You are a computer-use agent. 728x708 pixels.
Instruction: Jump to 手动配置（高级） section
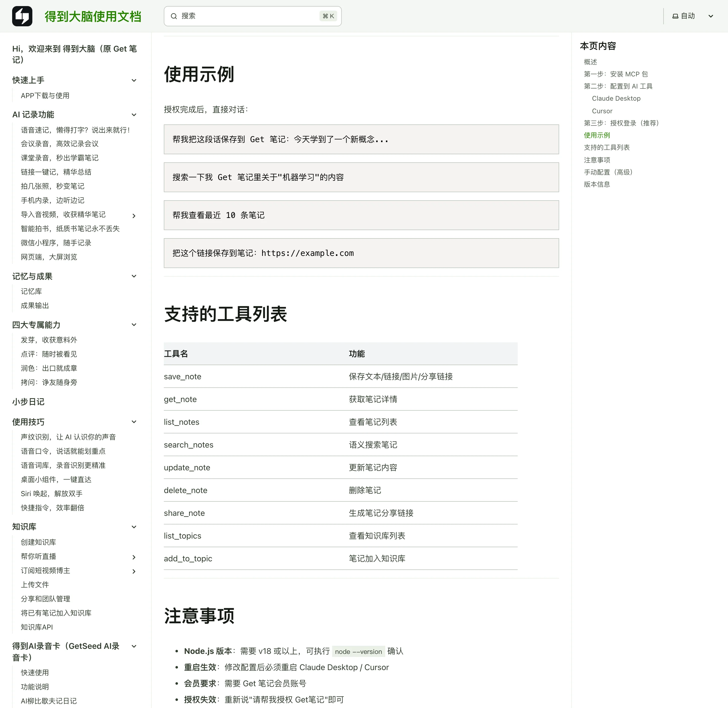608,172
